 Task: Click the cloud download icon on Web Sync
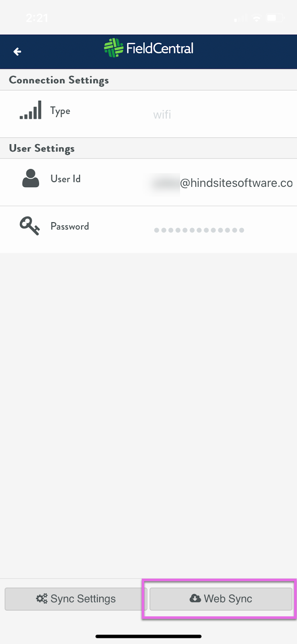point(195,599)
